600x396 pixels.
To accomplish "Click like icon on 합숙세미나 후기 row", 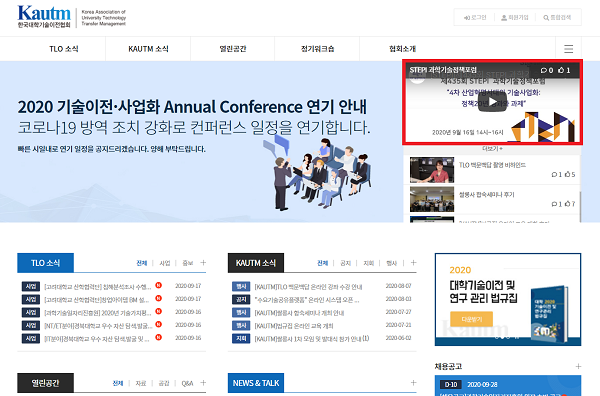I will pyautogui.click(x=567, y=204).
